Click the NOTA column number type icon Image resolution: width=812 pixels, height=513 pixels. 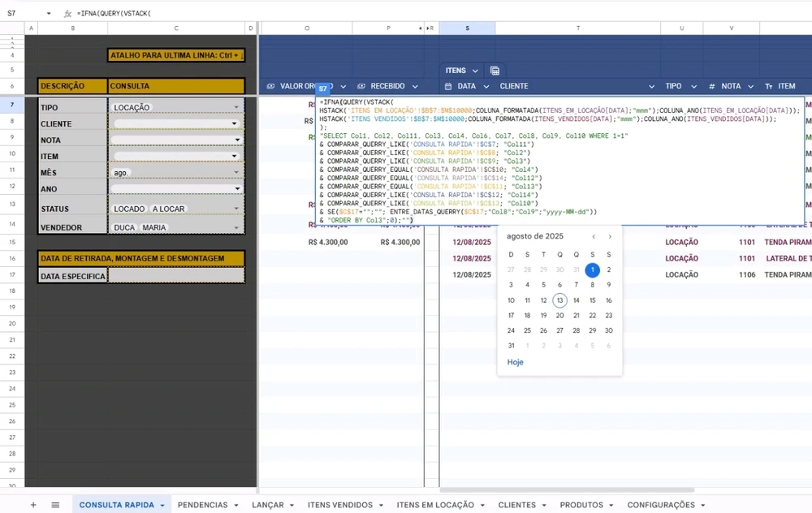[x=712, y=86]
